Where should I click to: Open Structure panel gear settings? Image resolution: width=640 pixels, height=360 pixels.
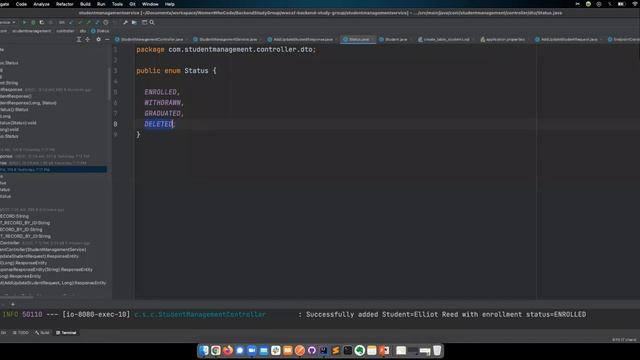click(x=98, y=40)
